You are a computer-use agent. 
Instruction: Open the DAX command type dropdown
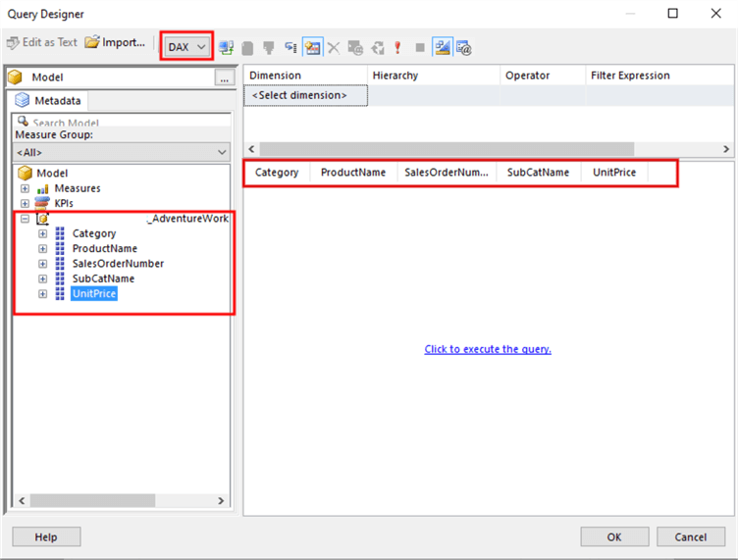[186, 47]
